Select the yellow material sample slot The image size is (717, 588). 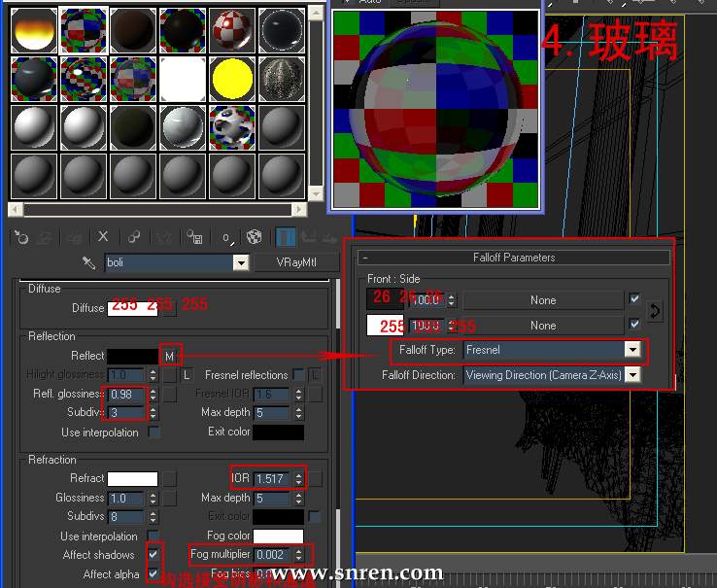[x=231, y=77]
